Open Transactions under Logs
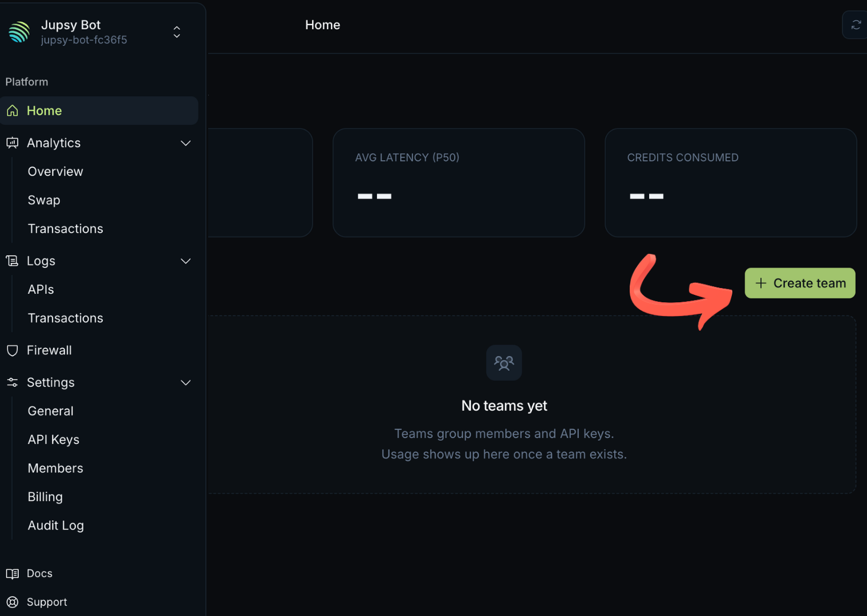The height and width of the screenshot is (616, 867). tap(66, 318)
